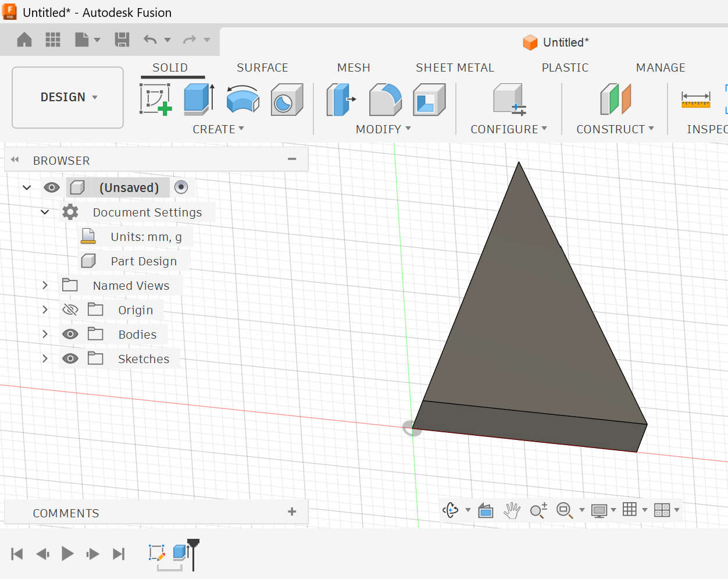The height and width of the screenshot is (579, 728).
Task: Select the Units: mm, g item
Action: click(x=146, y=237)
